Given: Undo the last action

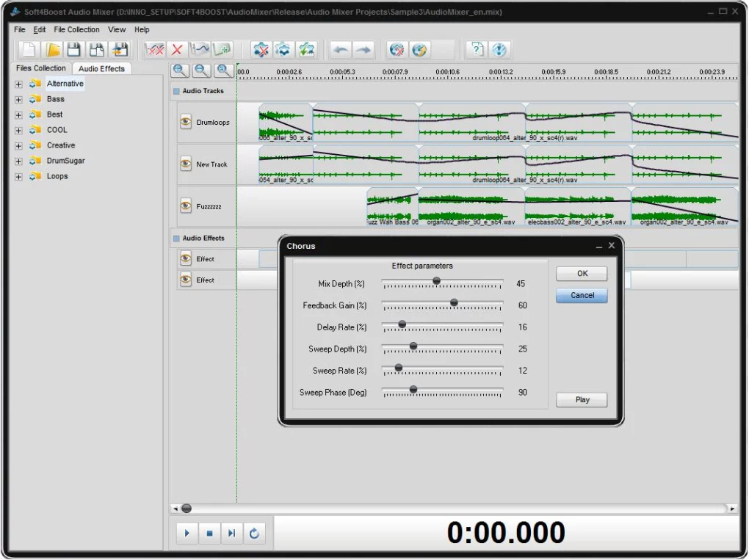Looking at the screenshot, I should [341, 49].
